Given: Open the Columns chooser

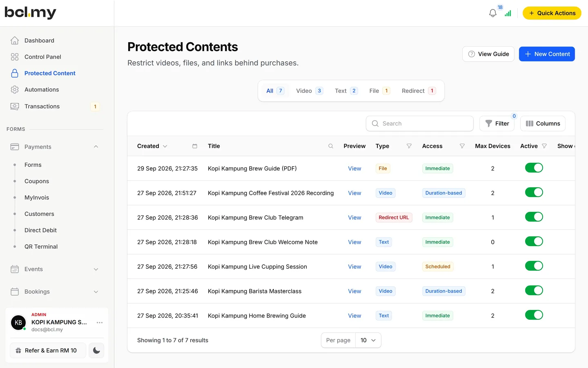Looking at the screenshot, I should click(x=543, y=123).
